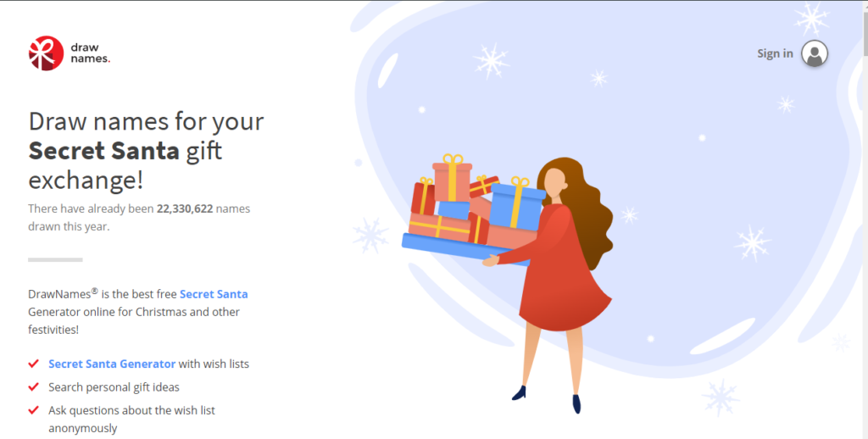Click the stack of gift boxes illustration

click(473, 210)
